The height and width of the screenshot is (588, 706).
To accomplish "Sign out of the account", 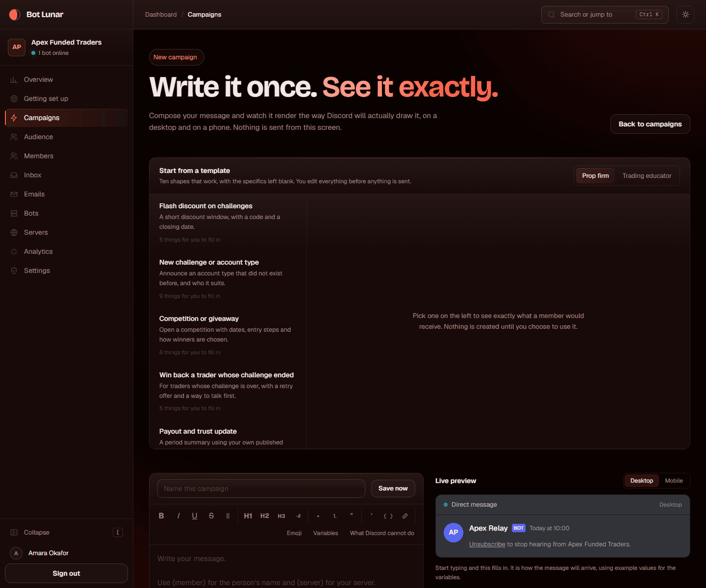I will [x=66, y=573].
